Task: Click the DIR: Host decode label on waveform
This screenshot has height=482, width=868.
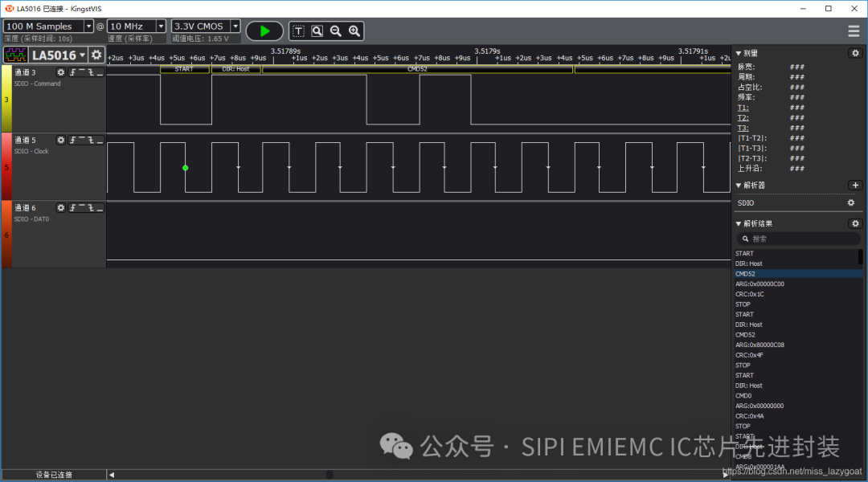Action: (x=235, y=69)
